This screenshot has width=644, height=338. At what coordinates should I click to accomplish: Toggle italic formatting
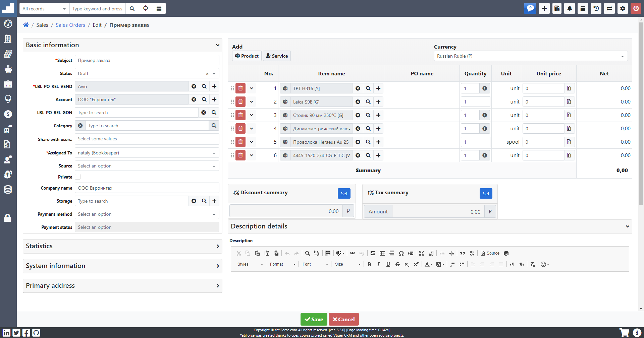pos(378,264)
